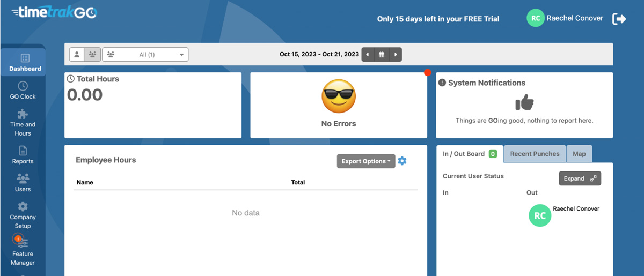Open the Users section
644x276 pixels.
(x=23, y=183)
